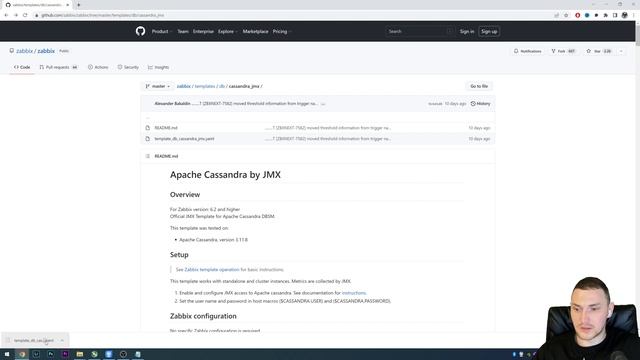Open the downloaded file options chevron

62,340
